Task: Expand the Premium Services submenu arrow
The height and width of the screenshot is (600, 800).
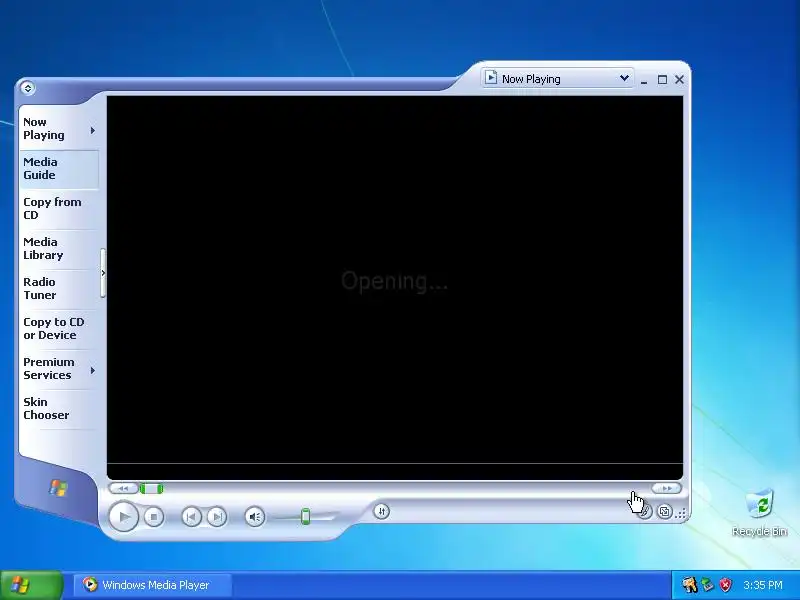Action: tap(93, 370)
